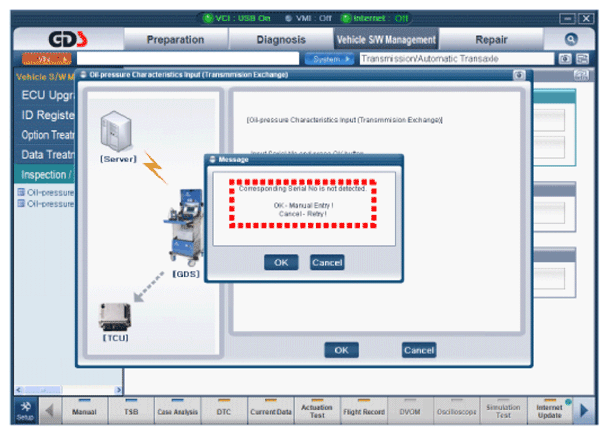Viewport: 609px width, 436px height.
Task: Click left arrow of sidebar horizontal scrollbar
Action: click(19, 389)
